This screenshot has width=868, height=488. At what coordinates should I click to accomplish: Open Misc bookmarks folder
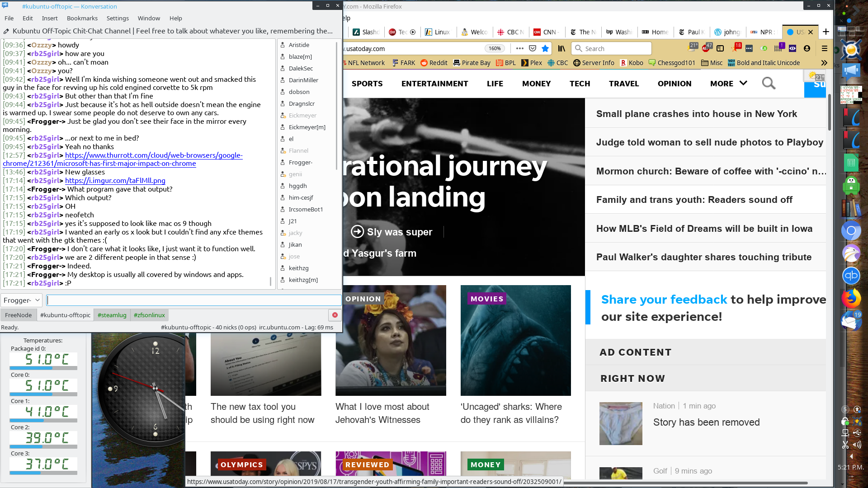712,63
